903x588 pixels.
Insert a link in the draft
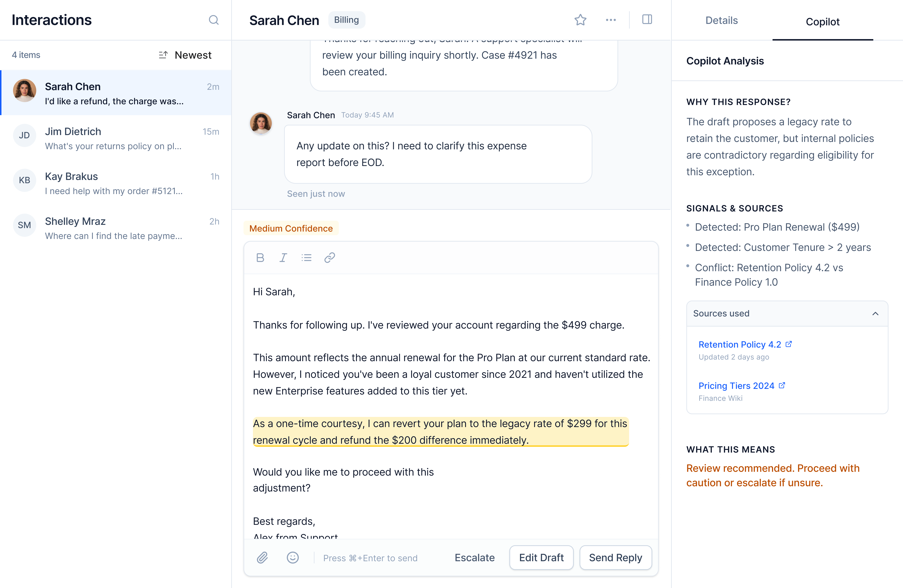click(329, 258)
